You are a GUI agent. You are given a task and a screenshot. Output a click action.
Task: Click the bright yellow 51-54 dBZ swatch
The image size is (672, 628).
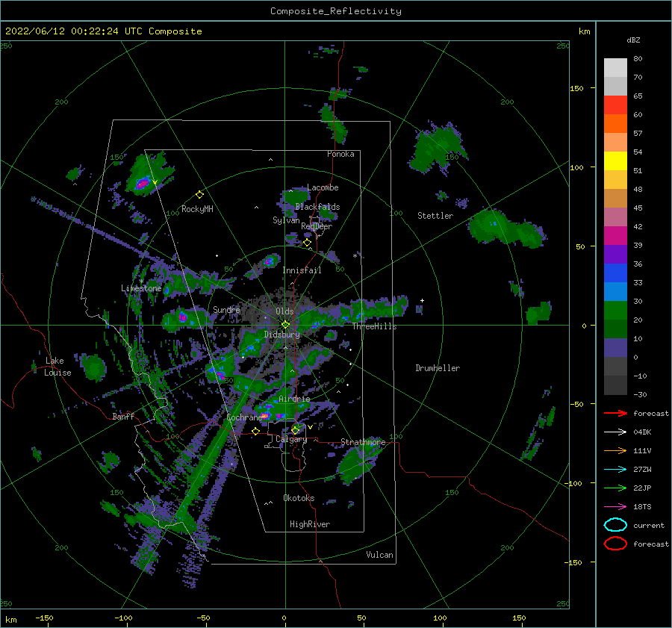(x=615, y=161)
